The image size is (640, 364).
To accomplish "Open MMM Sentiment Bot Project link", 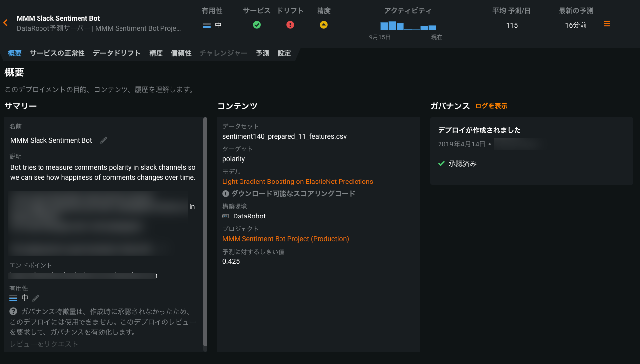I will (x=285, y=239).
